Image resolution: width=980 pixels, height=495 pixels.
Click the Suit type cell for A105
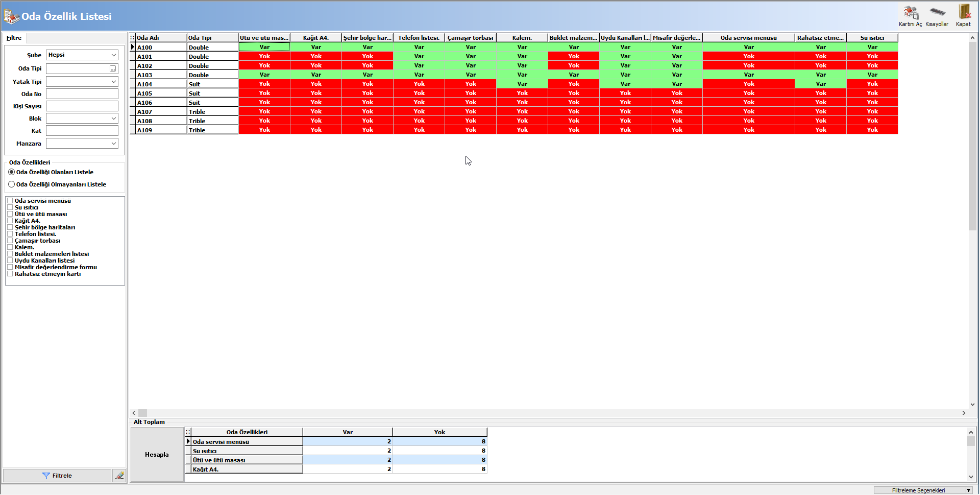tap(213, 93)
